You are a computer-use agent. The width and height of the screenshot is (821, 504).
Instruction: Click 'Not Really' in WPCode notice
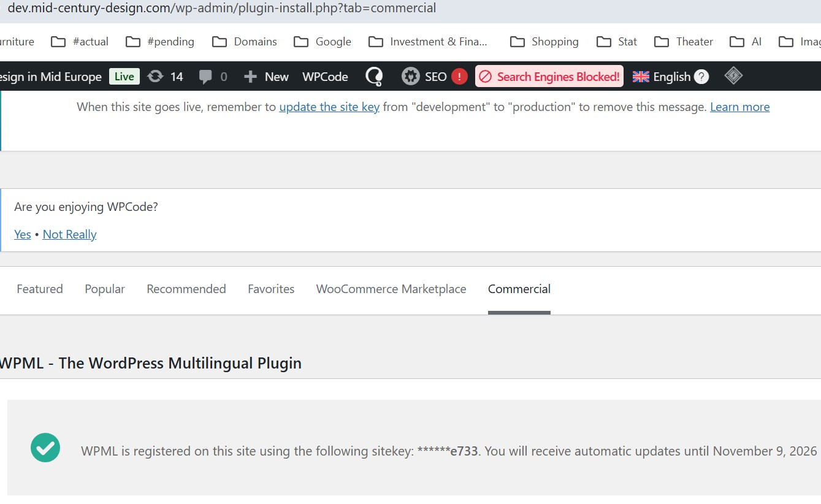pyautogui.click(x=69, y=234)
